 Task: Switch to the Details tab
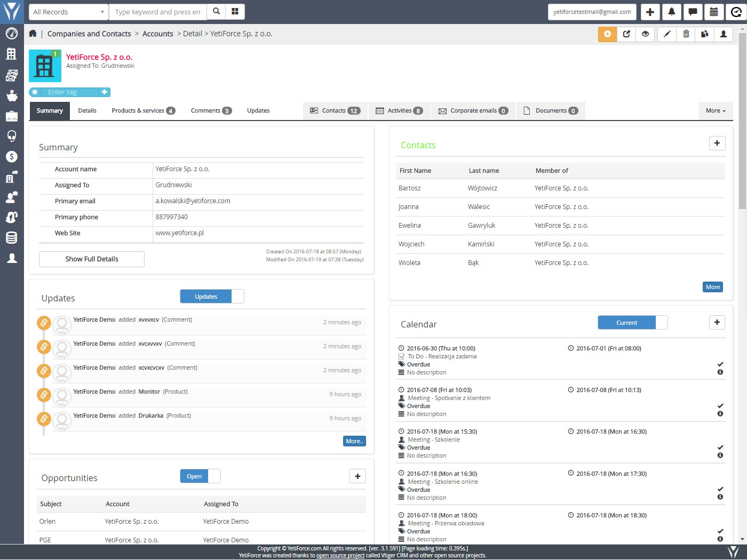(x=87, y=111)
